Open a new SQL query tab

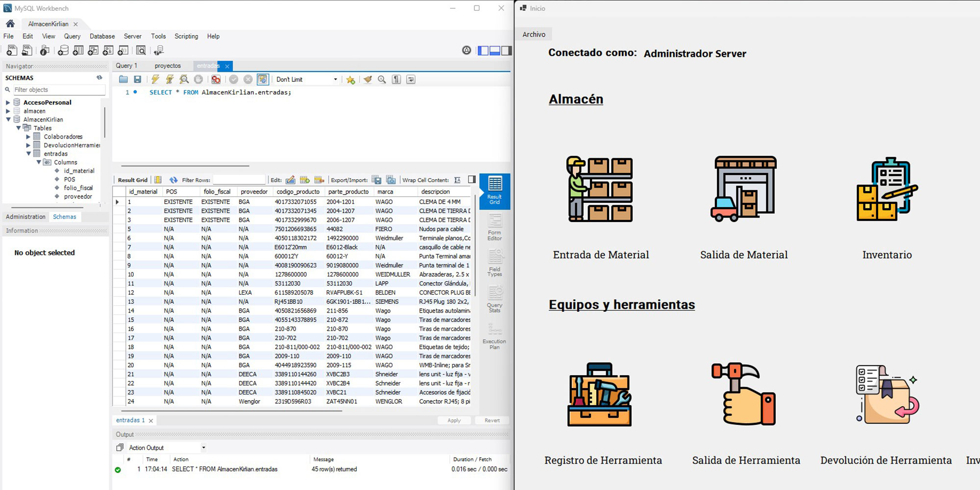click(11, 50)
